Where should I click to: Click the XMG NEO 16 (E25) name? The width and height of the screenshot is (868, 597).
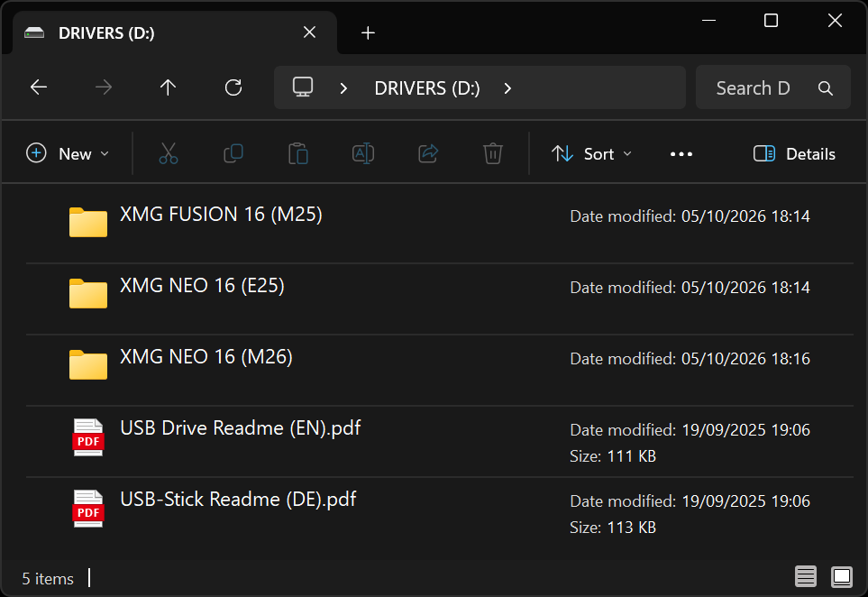(202, 286)
